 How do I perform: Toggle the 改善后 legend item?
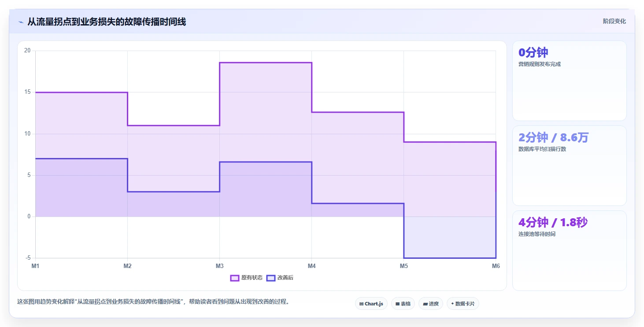pyautogui.click(x=280, y=278)
